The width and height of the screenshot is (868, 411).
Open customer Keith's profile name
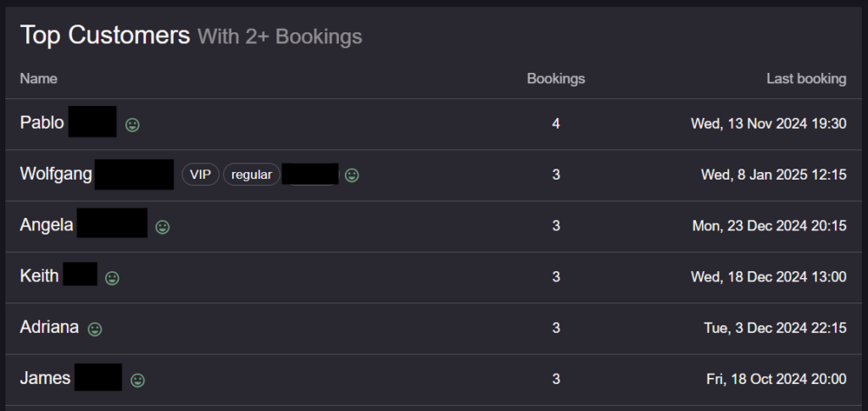pyautogui.click(x=58, y=275)
